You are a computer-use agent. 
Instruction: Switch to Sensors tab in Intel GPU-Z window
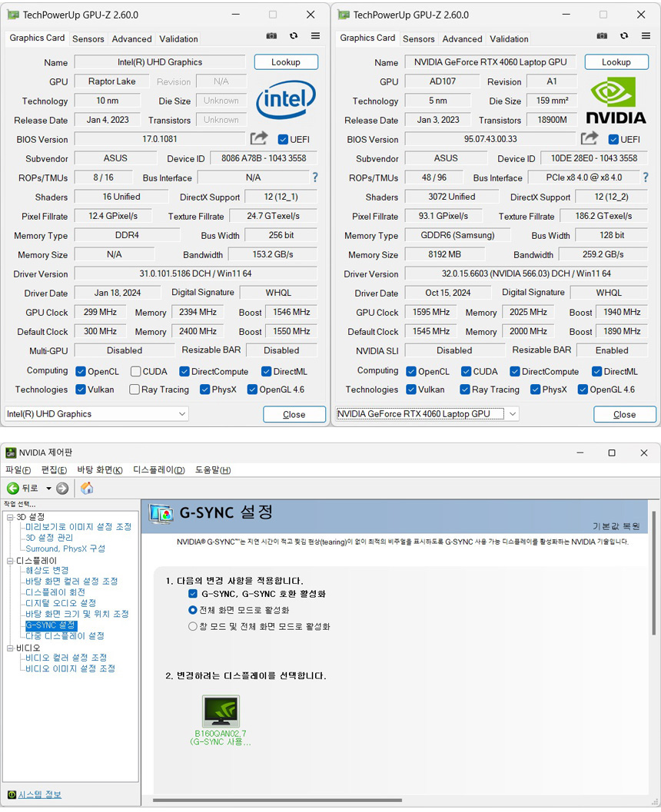[88, 39]
